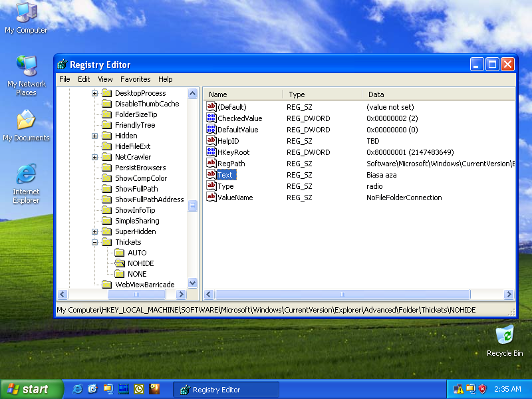Open the View menu
The image size is (532, 399).
(105, 79)
